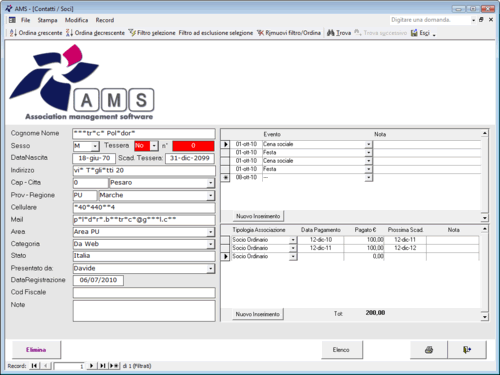Click payments list scroll up arrow

tap(485, 229)
